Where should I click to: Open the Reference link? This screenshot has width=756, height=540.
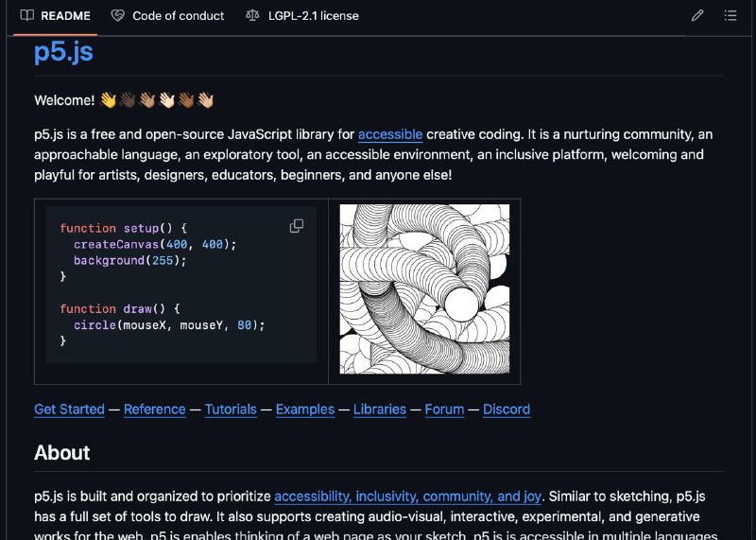click(155, 409)
